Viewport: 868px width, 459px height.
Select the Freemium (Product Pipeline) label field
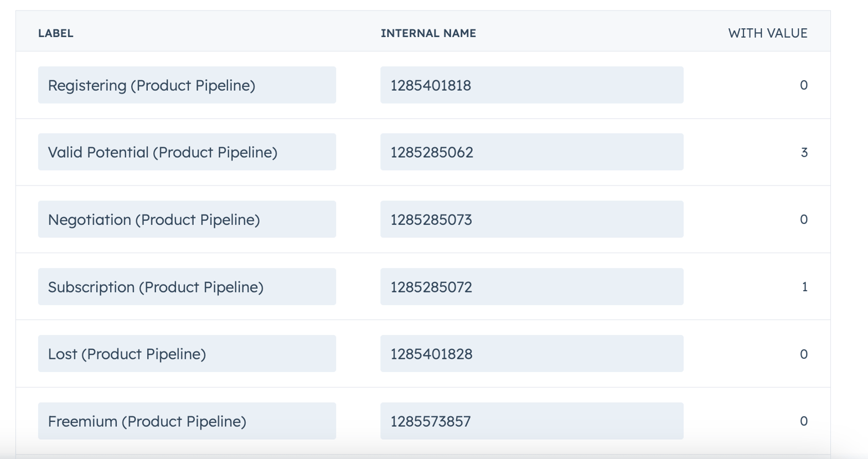point(187,421)
